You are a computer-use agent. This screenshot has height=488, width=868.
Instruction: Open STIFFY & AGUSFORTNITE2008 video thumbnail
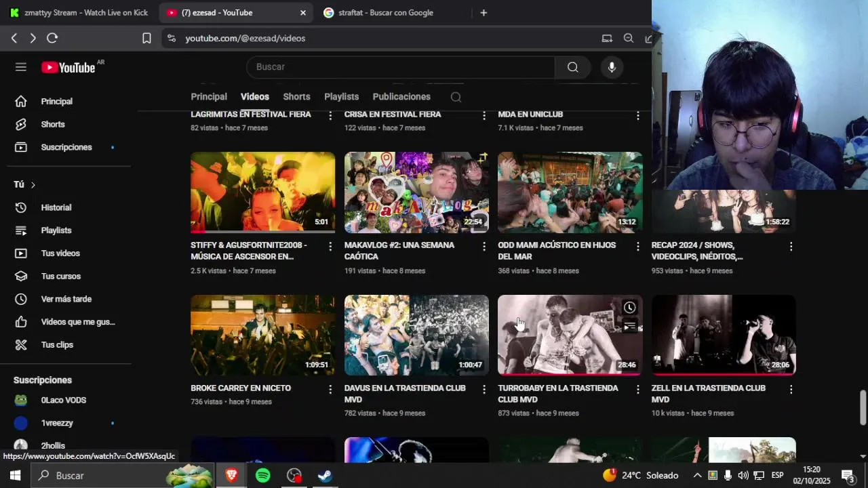point(262,192)
